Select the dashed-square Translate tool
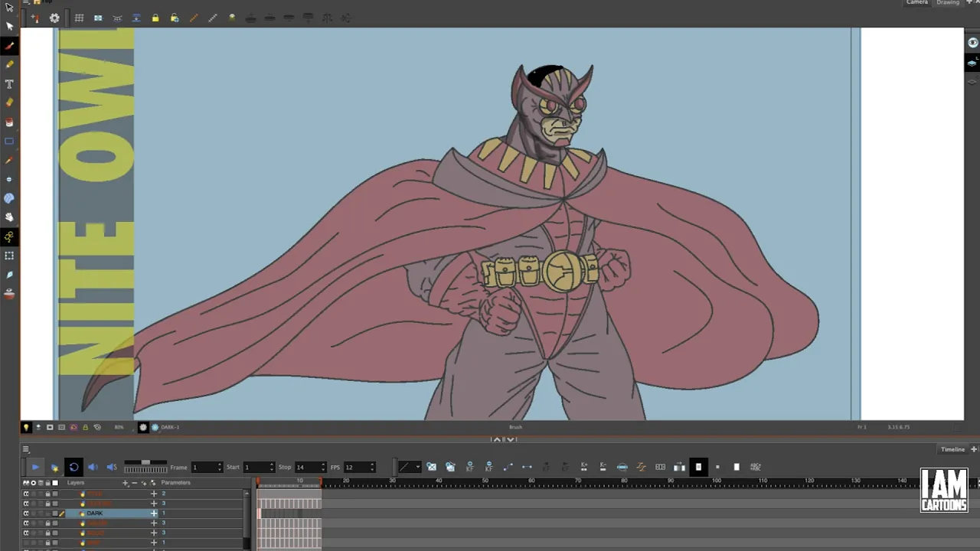 click(x=9, y=256)
